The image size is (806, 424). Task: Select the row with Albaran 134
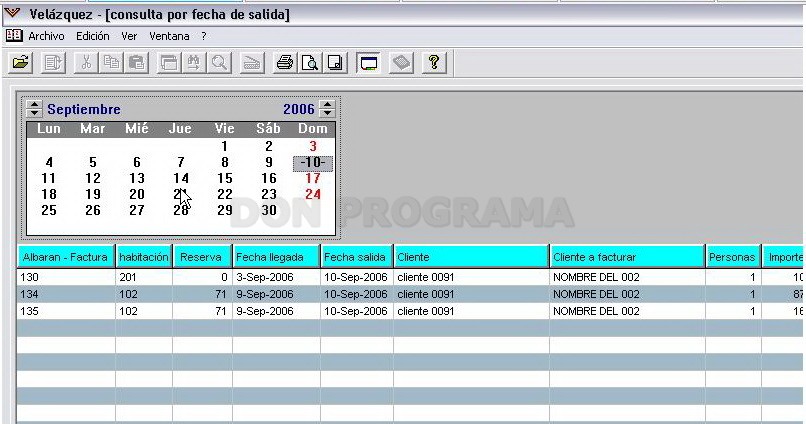[x=410, y=294]
